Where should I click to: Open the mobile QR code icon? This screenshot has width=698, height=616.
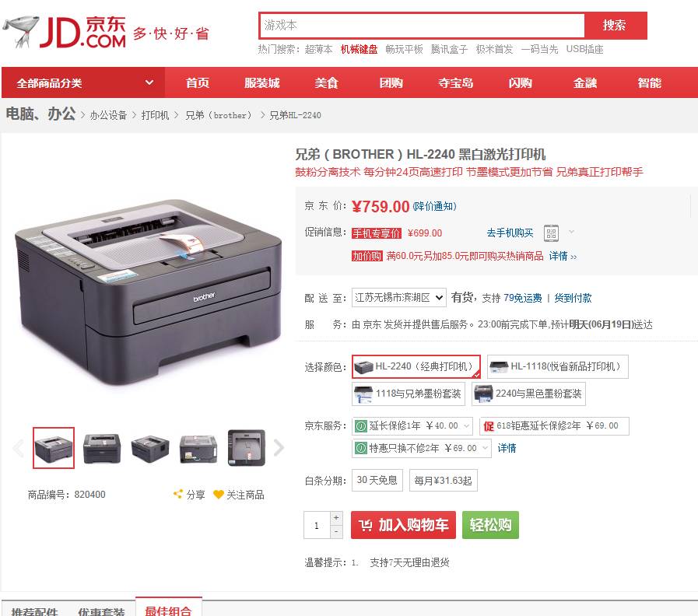(x=551, y=233)
